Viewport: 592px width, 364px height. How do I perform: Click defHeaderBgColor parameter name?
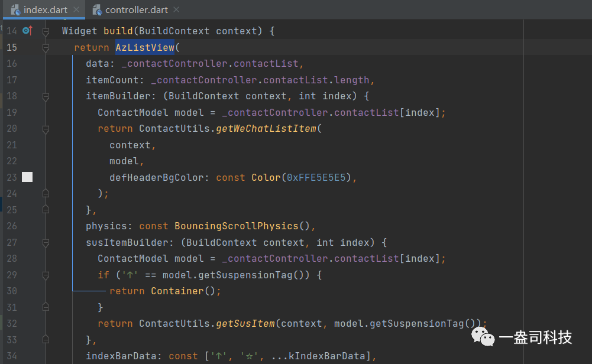[x=157, y=177]
